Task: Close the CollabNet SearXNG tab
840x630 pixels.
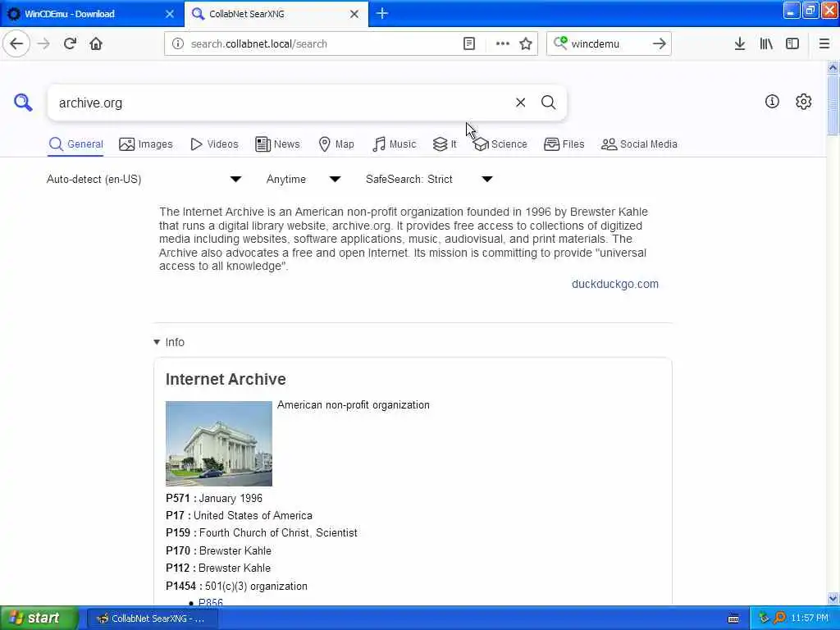Action: (354, 14)
